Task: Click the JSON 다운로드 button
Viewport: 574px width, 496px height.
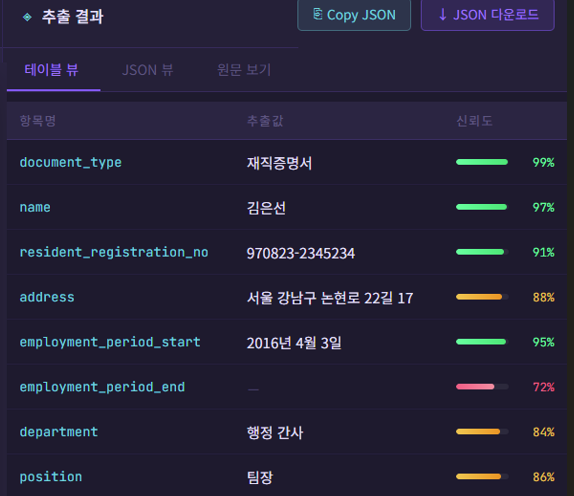Action: click(488, 15)
